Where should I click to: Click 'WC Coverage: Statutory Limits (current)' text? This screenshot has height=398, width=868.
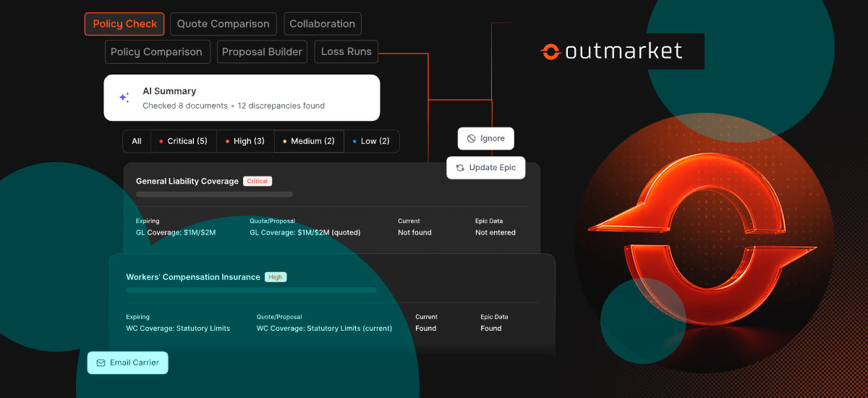pyautogui.click(x=324, y=328)
